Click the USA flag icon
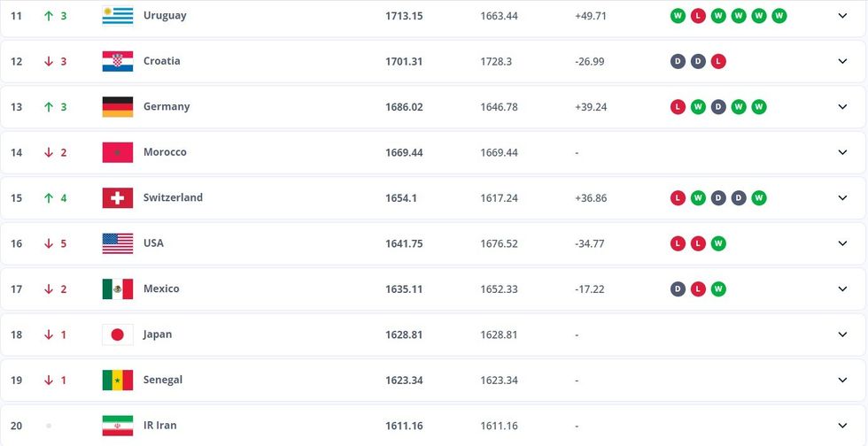 coord(118,243)
